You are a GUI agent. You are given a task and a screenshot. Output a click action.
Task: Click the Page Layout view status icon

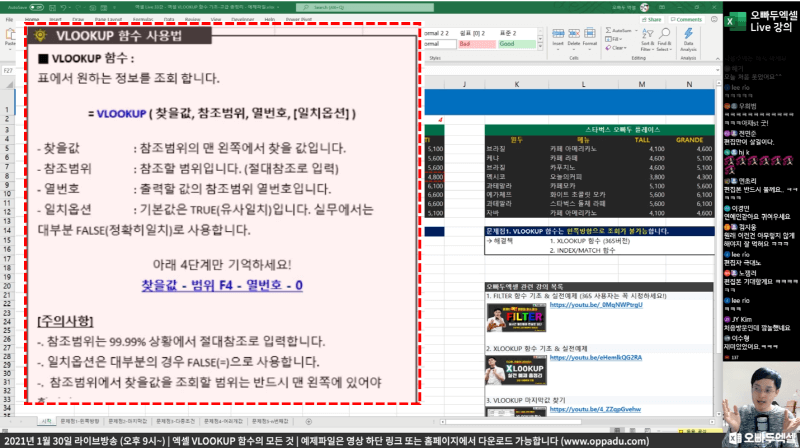tap(632, 430)
